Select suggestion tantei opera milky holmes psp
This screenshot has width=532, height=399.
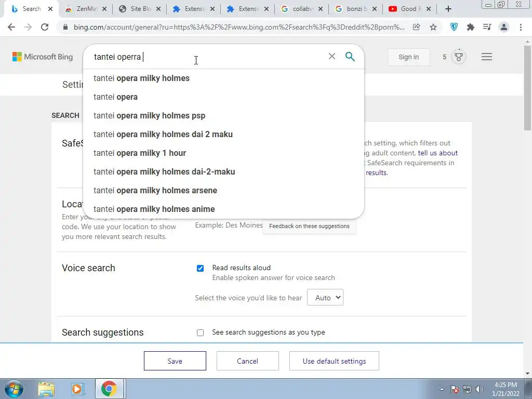tap(223, 115)
